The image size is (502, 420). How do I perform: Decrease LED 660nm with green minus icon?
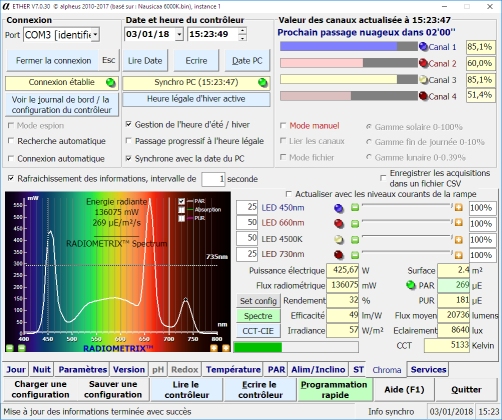(355, 223)
